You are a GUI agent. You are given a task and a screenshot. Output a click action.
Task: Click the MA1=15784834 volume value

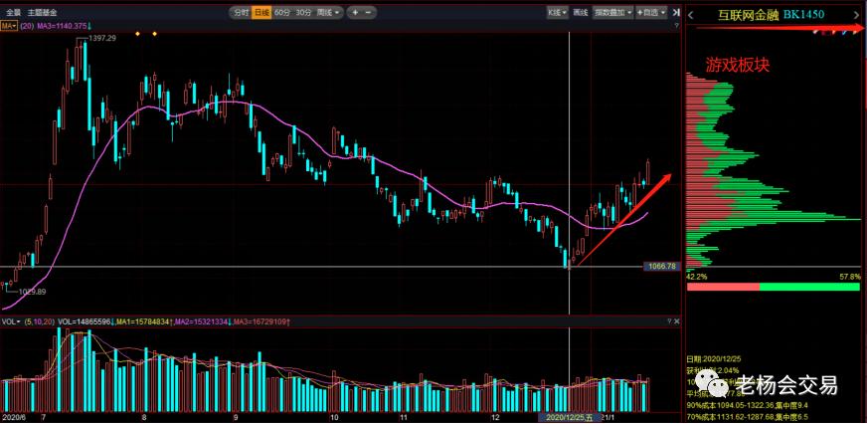(x=144, y=321)
